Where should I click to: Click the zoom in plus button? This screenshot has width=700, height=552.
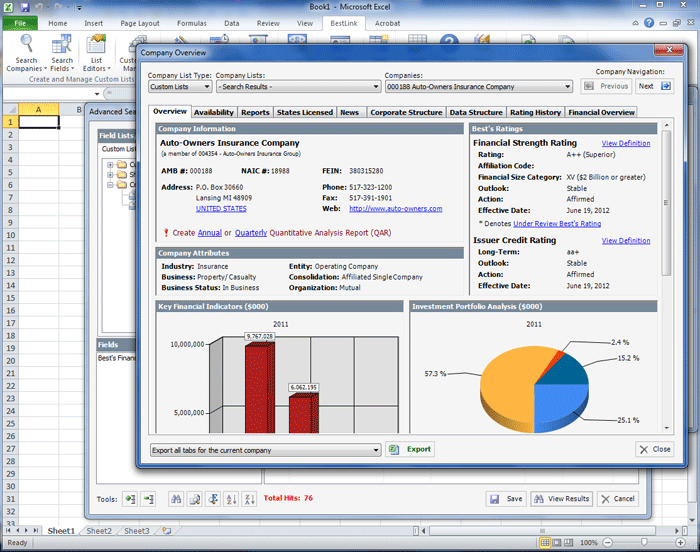pyautogui.click(x=680, y=543)
